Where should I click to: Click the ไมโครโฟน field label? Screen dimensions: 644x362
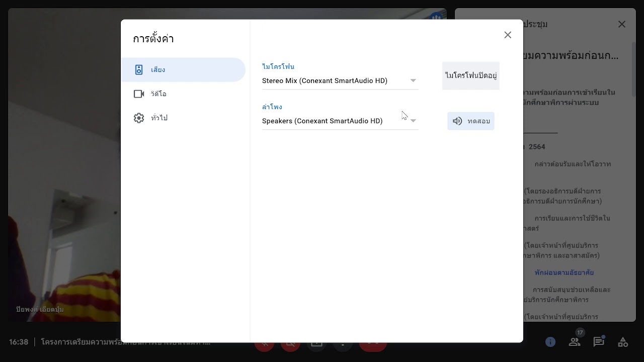[x=278, y=66]
